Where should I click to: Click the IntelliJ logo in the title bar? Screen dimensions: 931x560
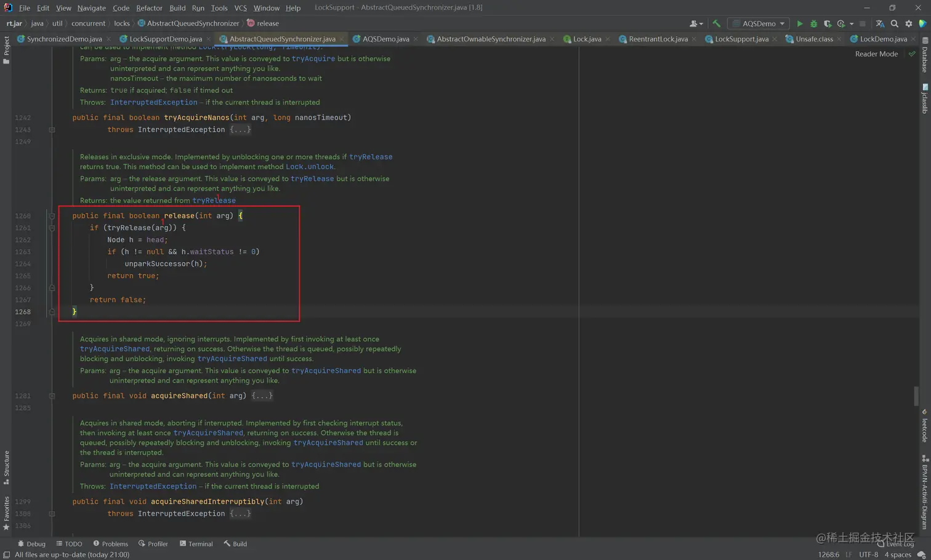click(8, 7)
